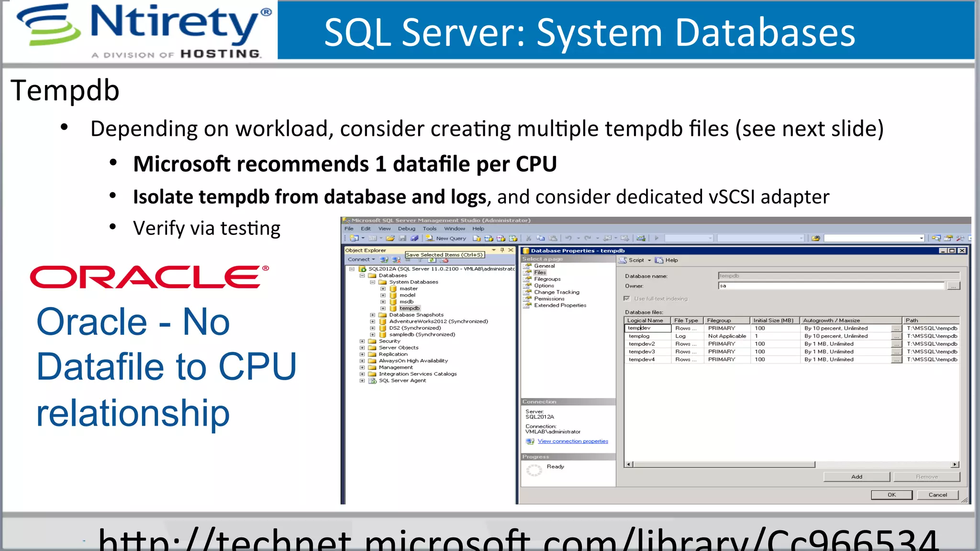980x551 pixels.
Task: Pin the Object Explorer panel
Action: coord(502,250)
